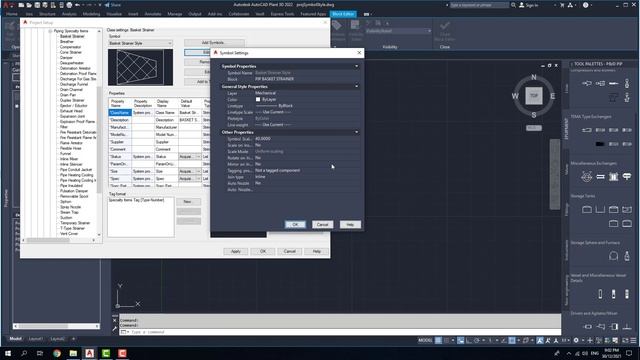Viewport: 640px width, 360px height.
Task: Click the first Storage Tanks palette icon
Action: pyautogui.click(x=587, y=210)
